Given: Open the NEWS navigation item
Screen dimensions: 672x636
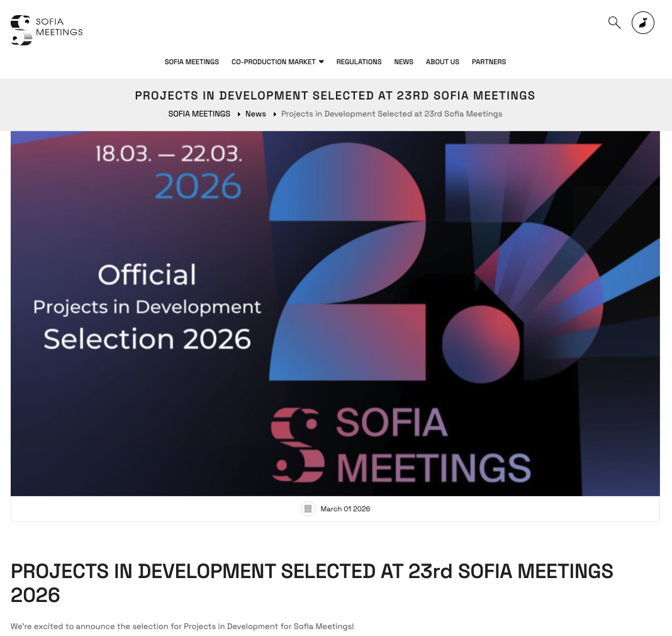Looking at the screenshot, I should [x=403, y=62].
